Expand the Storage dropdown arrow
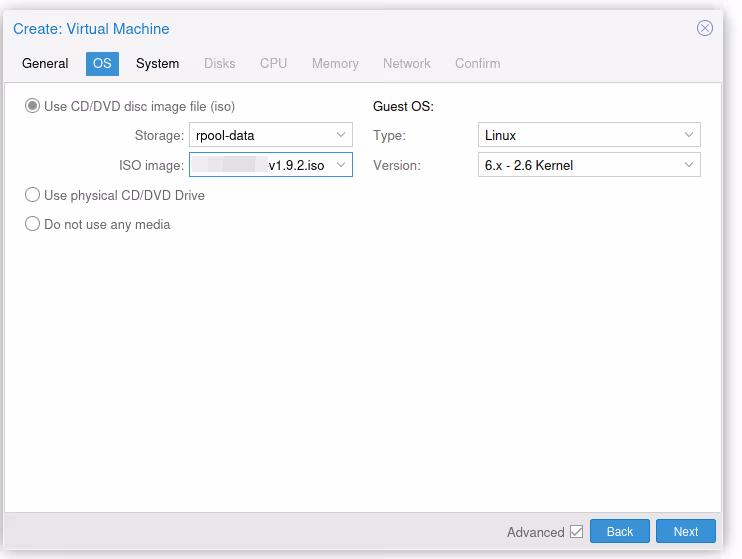This screenshot has height=559, width=742. coord(341,135)
